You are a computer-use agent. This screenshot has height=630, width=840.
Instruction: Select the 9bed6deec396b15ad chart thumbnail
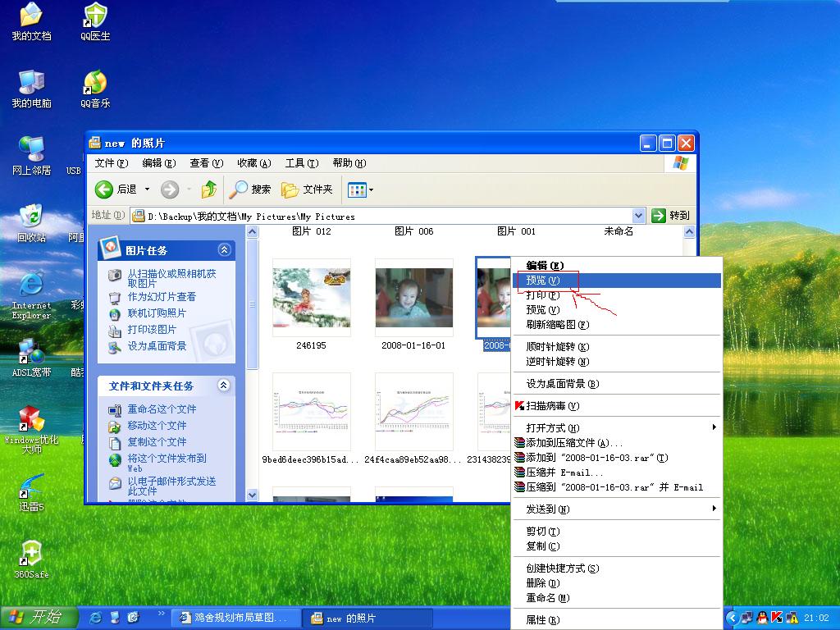[x=311, y=412]
